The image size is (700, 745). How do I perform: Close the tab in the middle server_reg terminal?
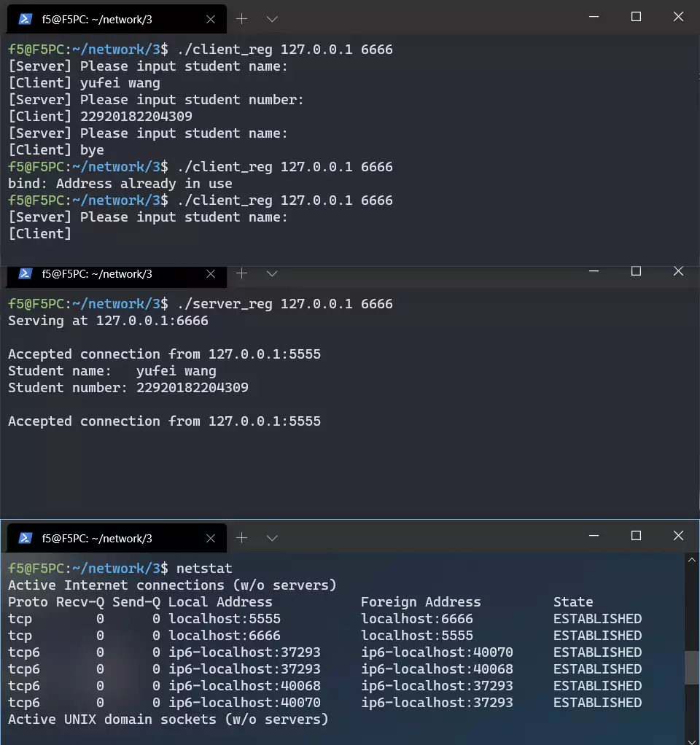(211, 274)
